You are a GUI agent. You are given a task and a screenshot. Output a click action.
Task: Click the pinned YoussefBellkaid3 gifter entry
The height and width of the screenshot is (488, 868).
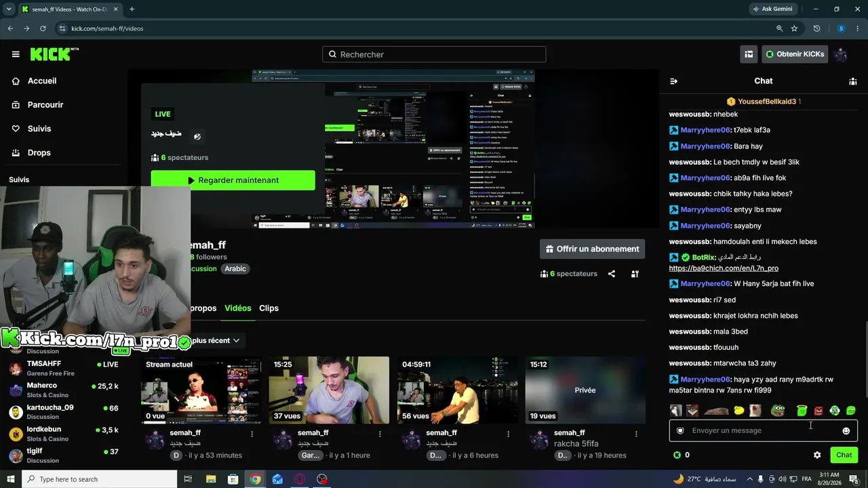(763, 102)
